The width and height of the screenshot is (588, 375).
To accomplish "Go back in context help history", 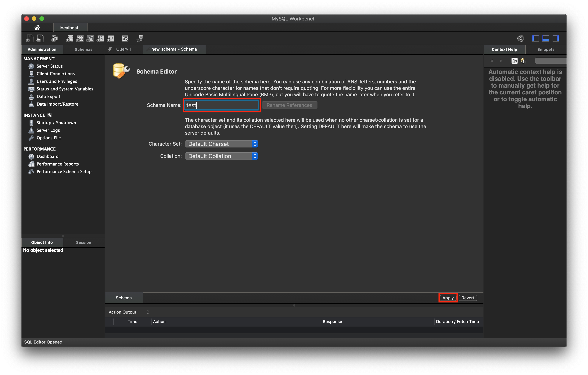I will click(492, 61).
